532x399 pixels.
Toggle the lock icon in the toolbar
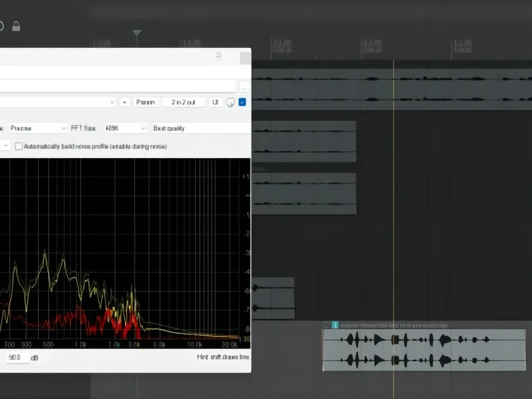click(16, 27)
